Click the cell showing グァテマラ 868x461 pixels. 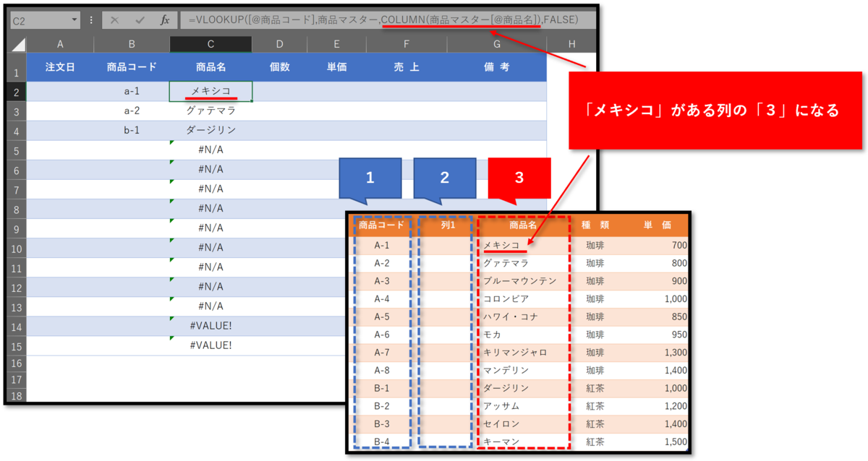tap(210, 110)
